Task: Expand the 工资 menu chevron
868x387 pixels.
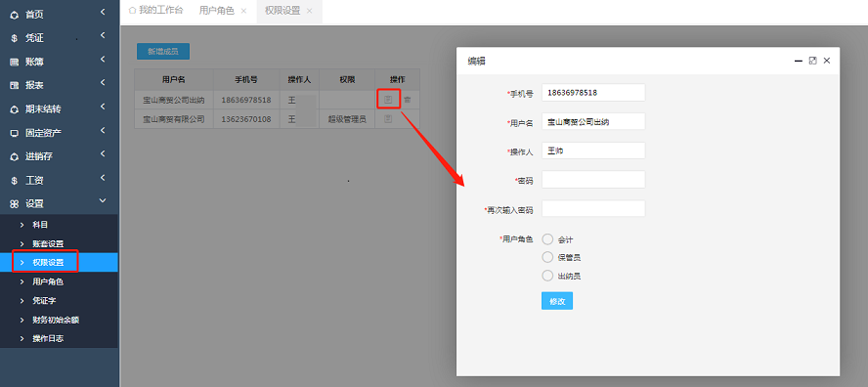Action: pos(103,178)
